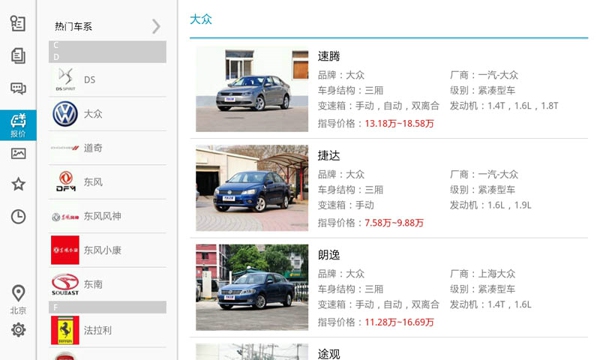Open the 朗逸 model title

coord(329,255)
